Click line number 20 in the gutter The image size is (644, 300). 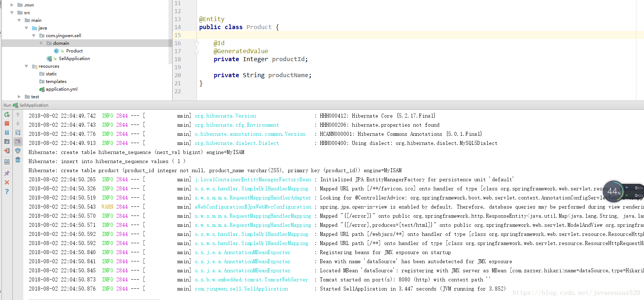click(178, 75)
